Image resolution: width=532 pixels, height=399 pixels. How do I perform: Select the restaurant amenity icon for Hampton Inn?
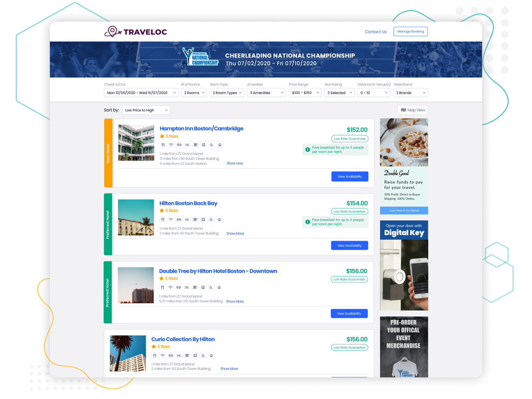coord(163,145)
